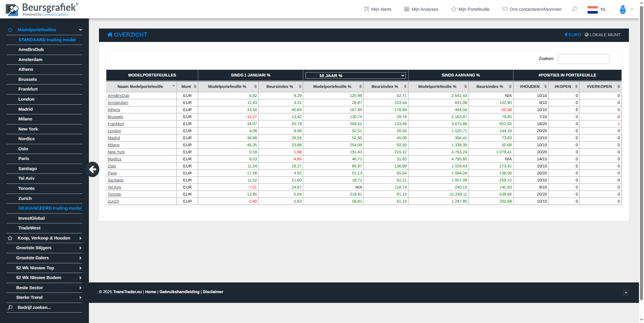Collapse sidebar with the round arrow button
This screenshot has width=644, height=323.
click(93, 169)
